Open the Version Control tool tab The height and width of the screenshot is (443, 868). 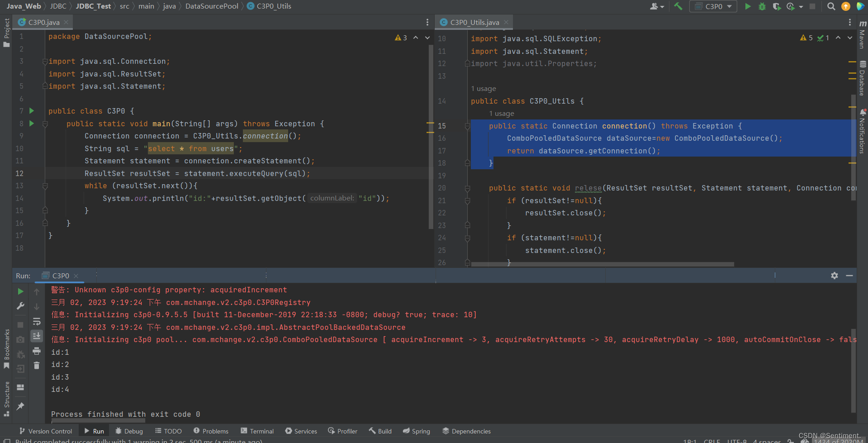coord(46,431)
